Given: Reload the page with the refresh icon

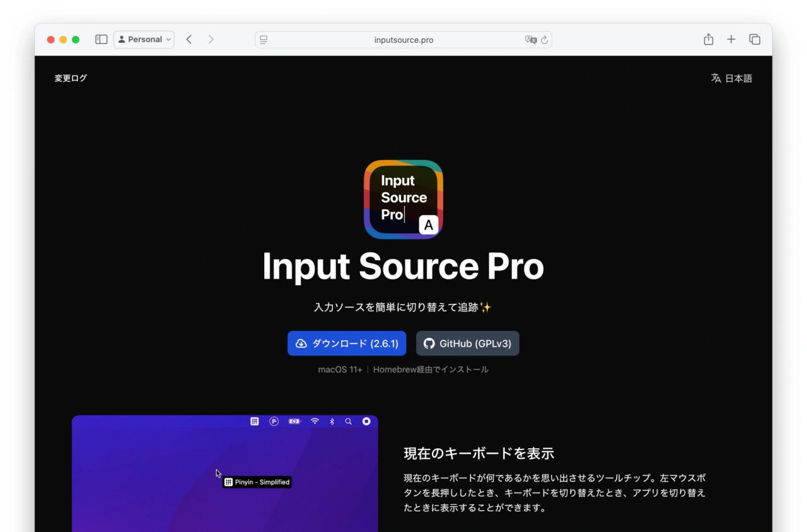Looking at the screenshot, I should pyautogui.click(x=545, y=40).
